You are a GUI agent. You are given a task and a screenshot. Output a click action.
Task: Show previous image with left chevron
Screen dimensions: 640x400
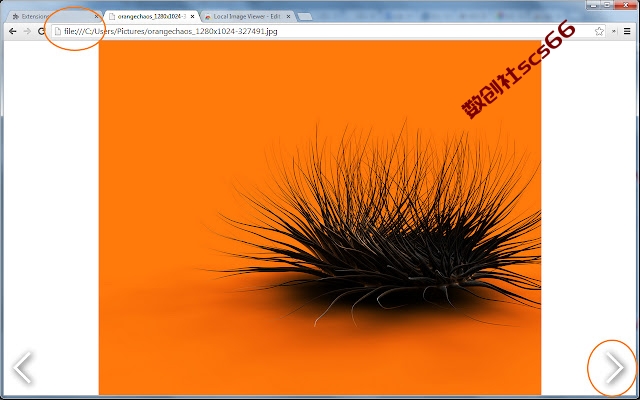(22, 367)
